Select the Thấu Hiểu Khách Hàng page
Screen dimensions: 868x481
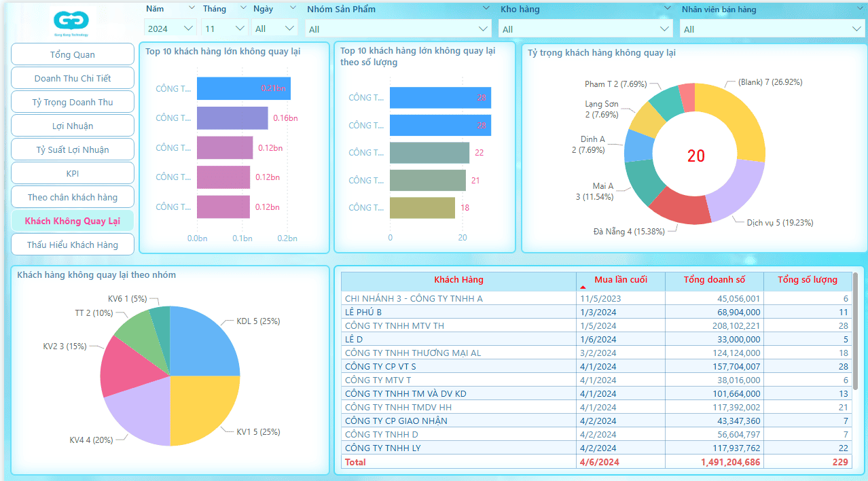pos(73,245)
